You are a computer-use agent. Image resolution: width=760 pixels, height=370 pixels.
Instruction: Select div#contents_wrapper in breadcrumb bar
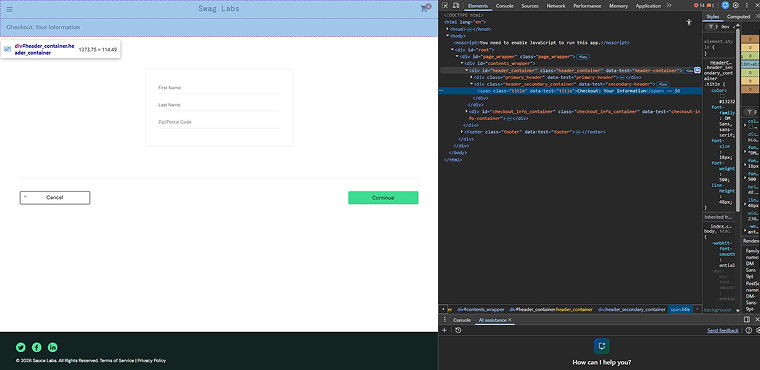pos(480,309)
